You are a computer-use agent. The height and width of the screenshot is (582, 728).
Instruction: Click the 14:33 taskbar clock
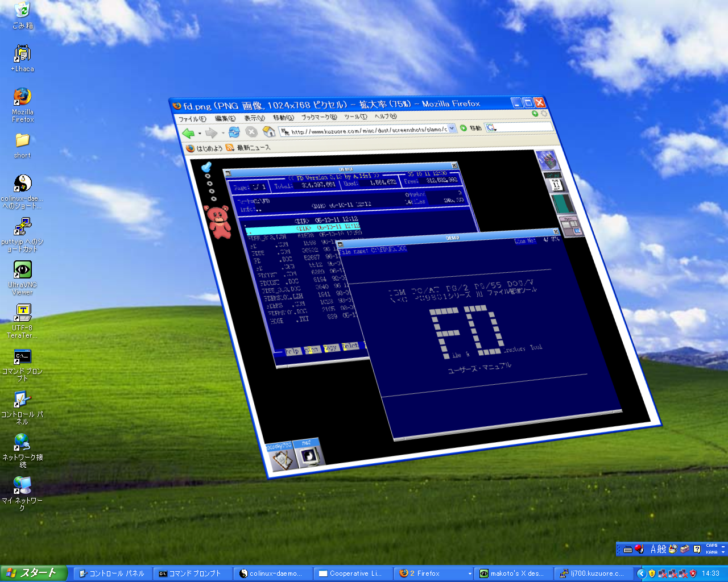click(x=711, y=574)
